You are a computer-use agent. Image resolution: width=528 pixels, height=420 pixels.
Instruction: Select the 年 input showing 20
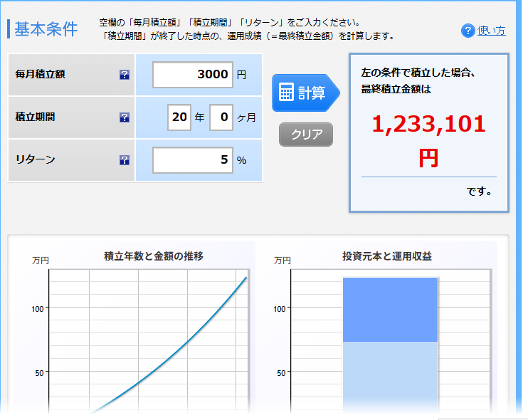pos(179,117)
